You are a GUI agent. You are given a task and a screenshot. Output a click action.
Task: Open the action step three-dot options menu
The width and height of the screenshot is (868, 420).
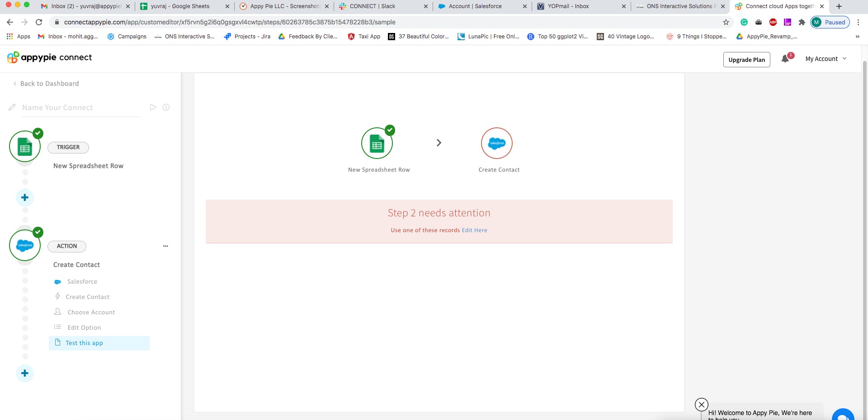tap(165, 246)
